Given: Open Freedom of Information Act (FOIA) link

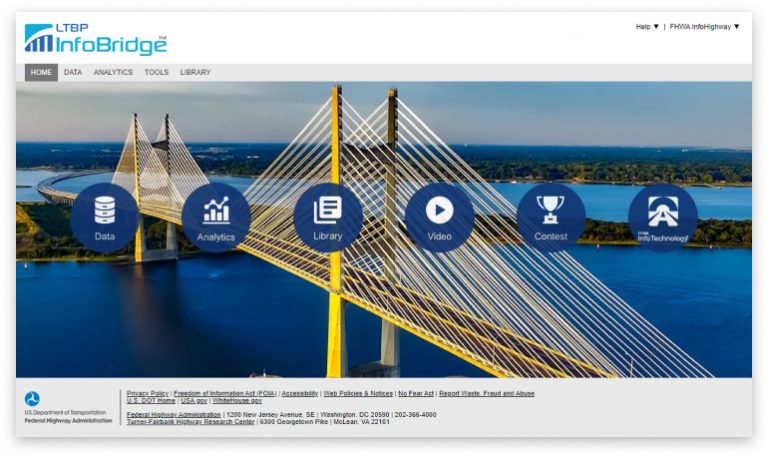Looking at the screenshot, I should coord(225,393).
